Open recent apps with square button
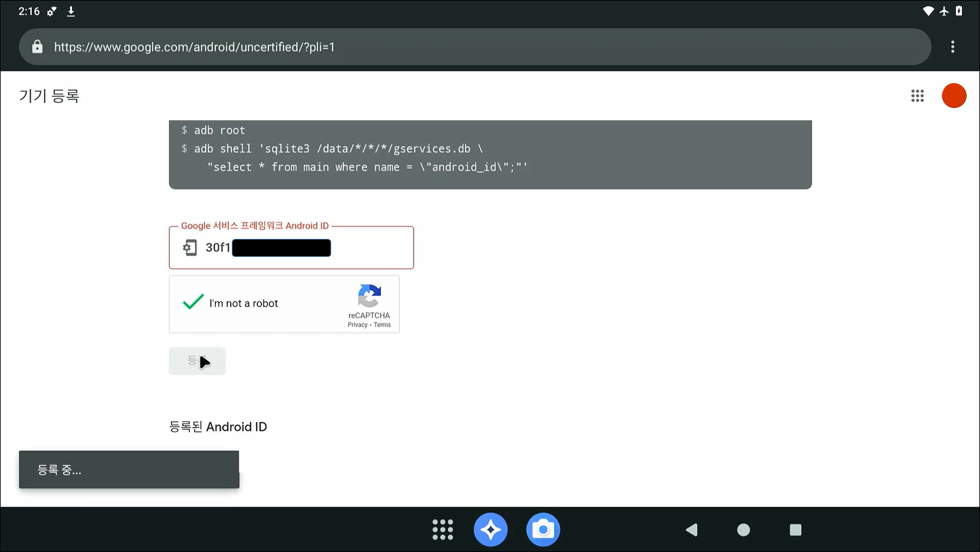 [795, 529]
